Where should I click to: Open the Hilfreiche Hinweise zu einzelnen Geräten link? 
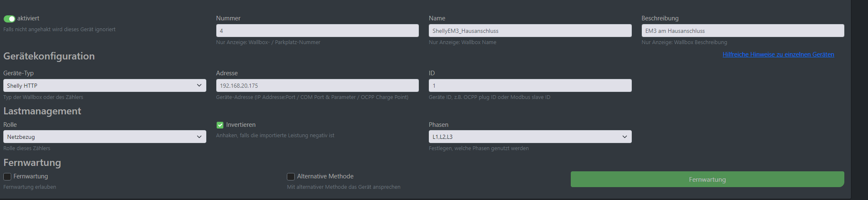778,54
